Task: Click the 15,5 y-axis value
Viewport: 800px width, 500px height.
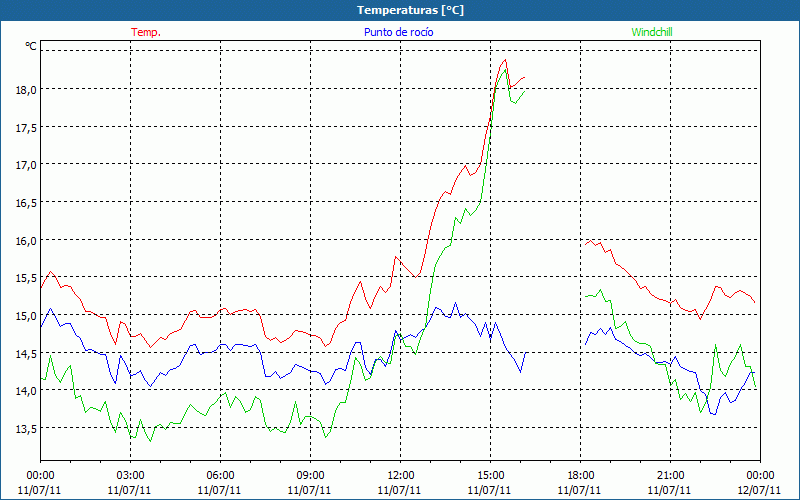Action: 27,279
